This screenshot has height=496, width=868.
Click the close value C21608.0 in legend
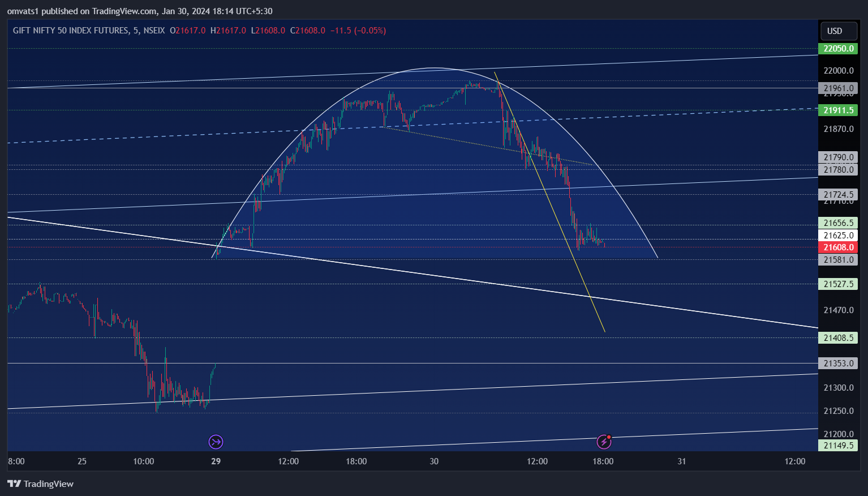[308, 31]
